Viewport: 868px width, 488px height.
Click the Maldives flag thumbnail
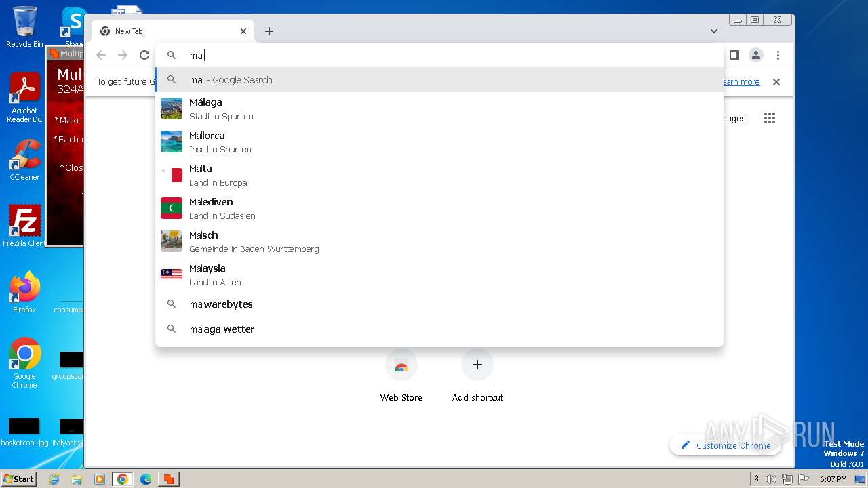[x=172, y=208]
